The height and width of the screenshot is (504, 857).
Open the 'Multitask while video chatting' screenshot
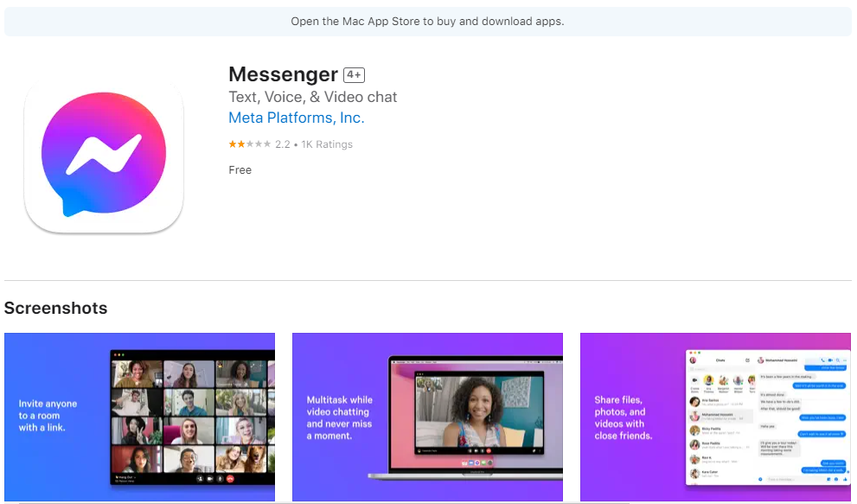tap(427, 417)
